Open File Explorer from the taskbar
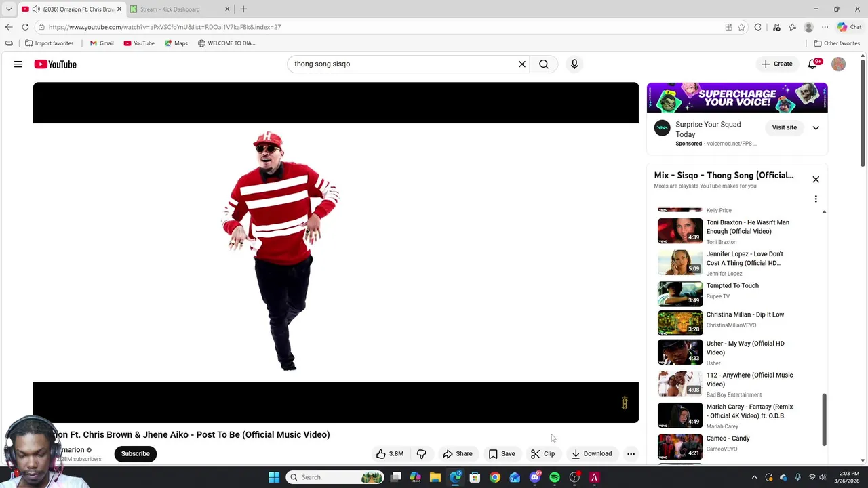868x488 pixels. pyautogui.click(x=435, y=478)
